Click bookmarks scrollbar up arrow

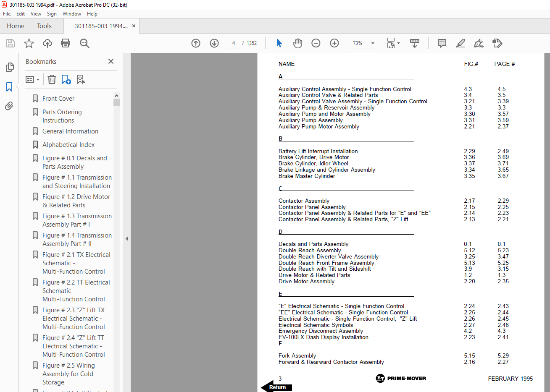click(x=116, y=96)
